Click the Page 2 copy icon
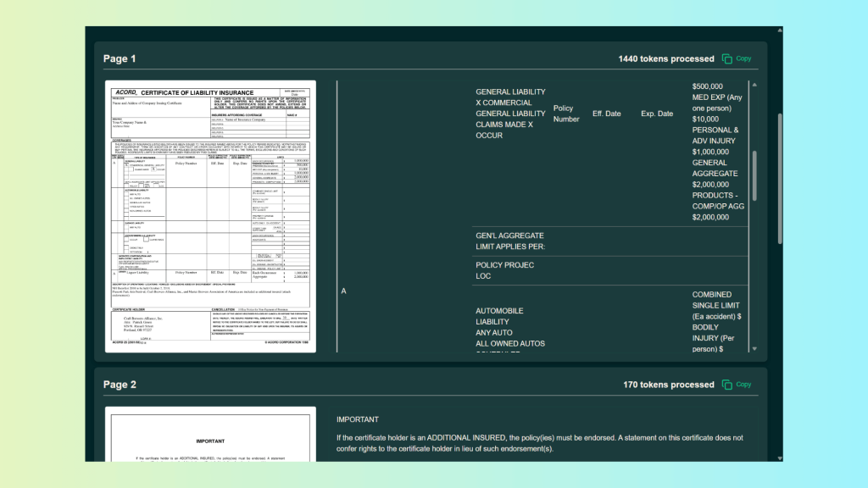Viewport: 868px width, 488px height. point(727,385)
